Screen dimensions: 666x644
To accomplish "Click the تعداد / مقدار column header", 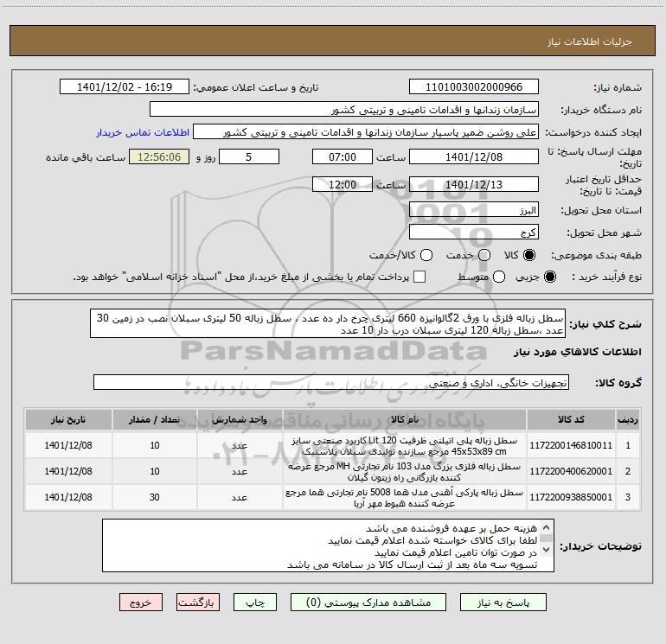I will pos(154,419).
